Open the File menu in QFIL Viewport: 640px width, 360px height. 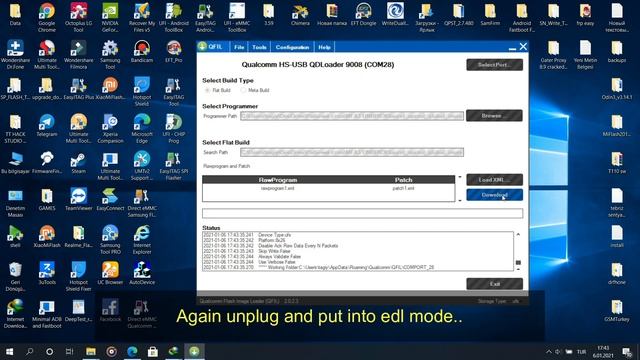point(239,47)
